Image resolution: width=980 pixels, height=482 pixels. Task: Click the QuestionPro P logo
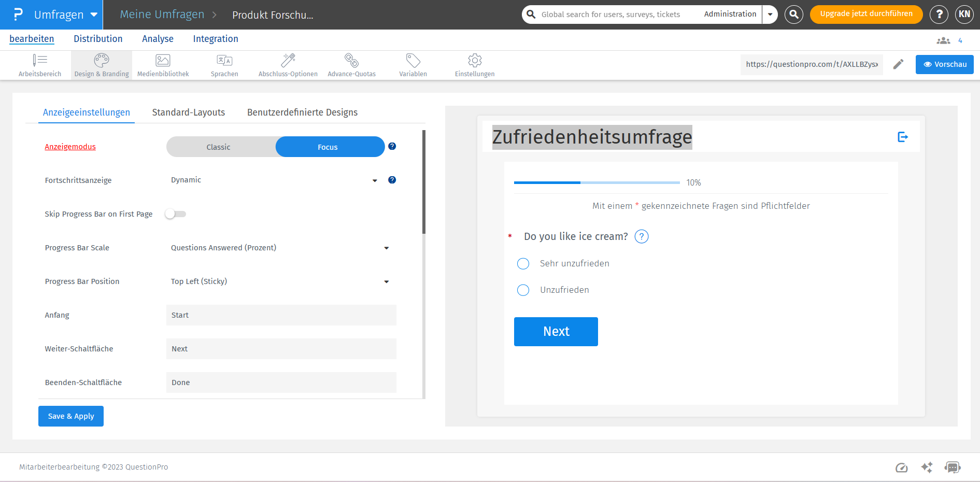pos(18,15)
